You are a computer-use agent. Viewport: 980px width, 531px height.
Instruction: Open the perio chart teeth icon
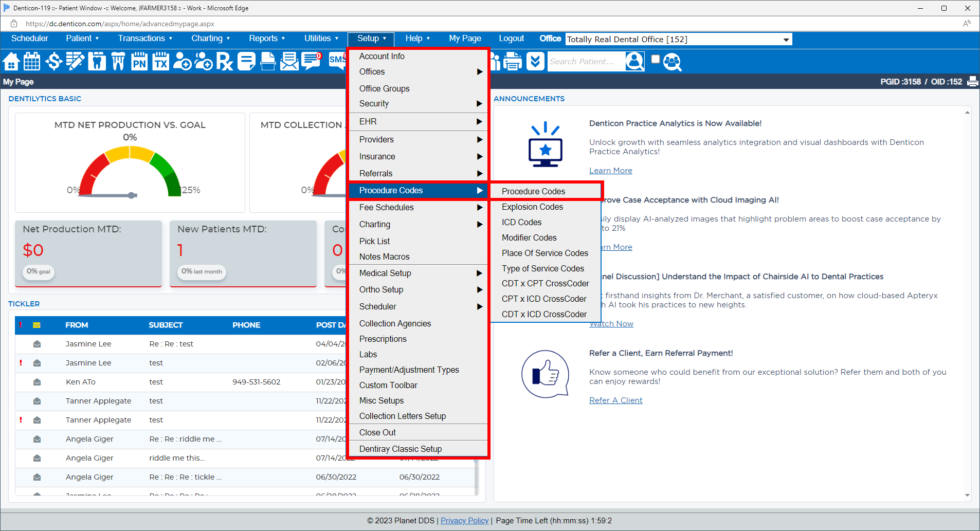coord(118,61)
